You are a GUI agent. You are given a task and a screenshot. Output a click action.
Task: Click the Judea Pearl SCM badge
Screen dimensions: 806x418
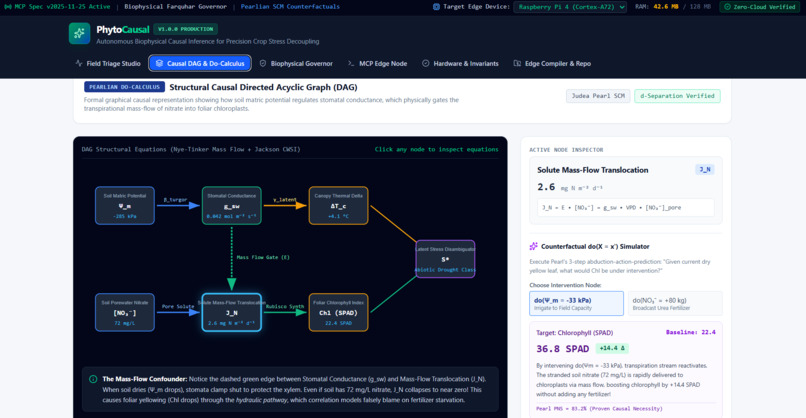(598, 96)
